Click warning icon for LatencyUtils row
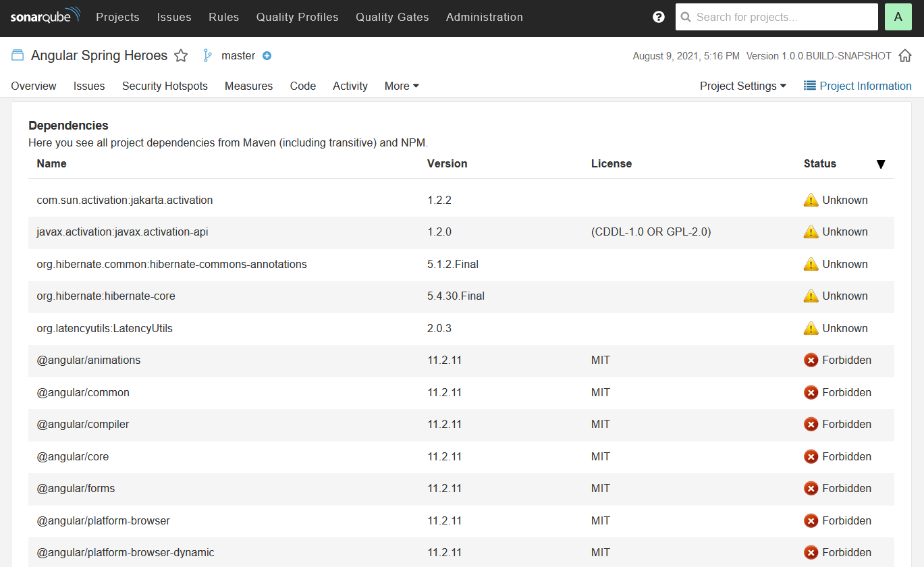 (811, 328)
